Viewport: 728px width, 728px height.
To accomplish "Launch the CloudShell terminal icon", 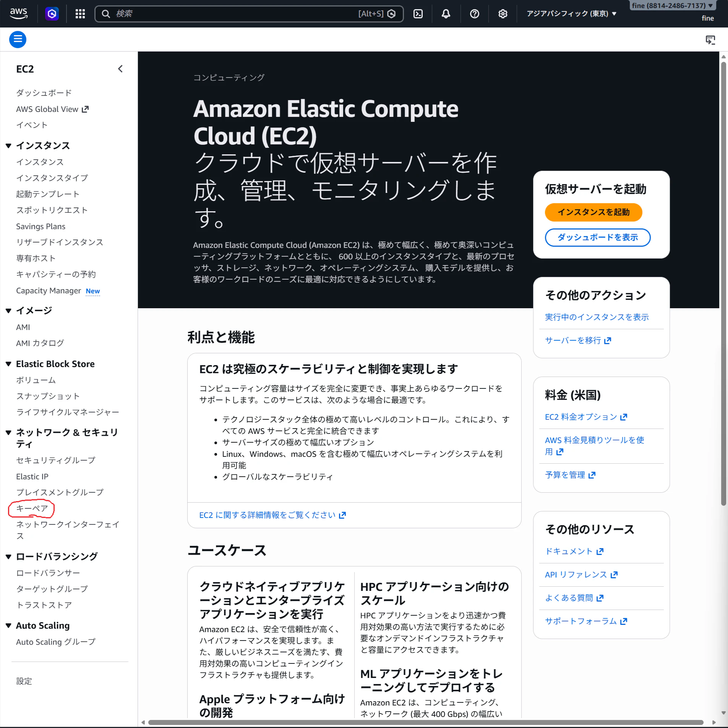I will pyautogui.click(x=418, y=14).
